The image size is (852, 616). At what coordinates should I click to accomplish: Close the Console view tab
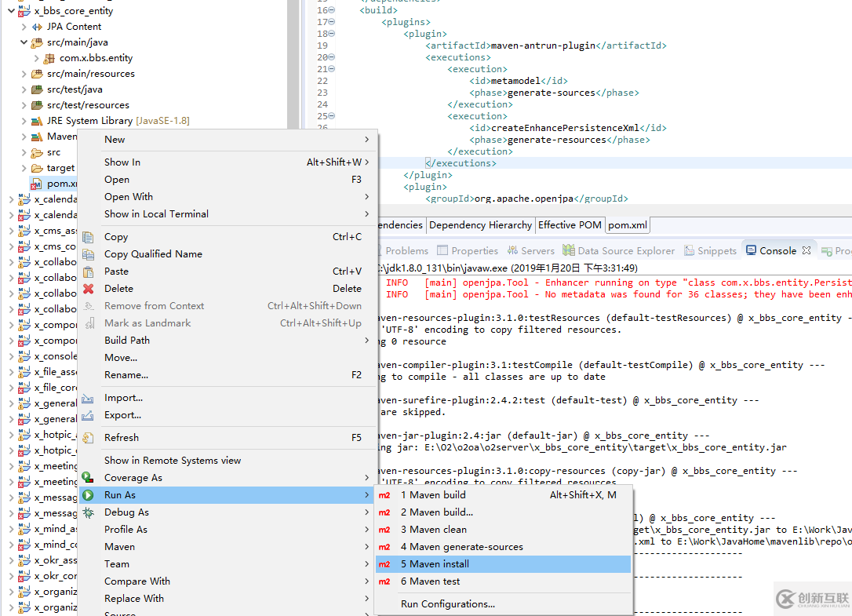point(806,250)
